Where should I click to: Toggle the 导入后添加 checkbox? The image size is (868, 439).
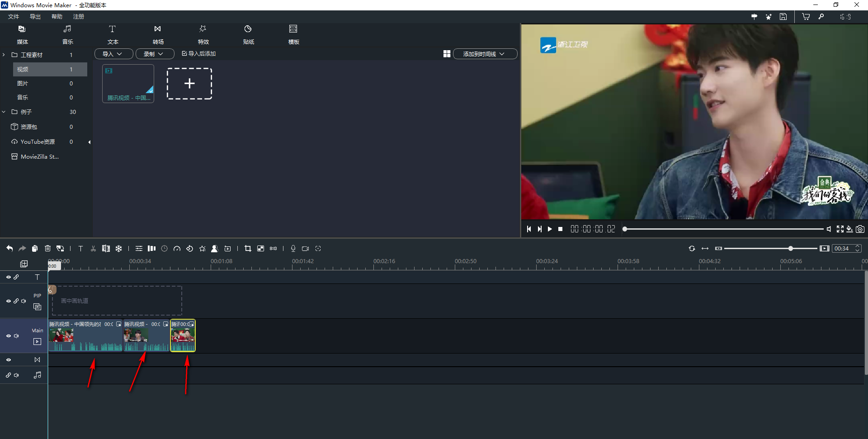click(x=184, y=53)
